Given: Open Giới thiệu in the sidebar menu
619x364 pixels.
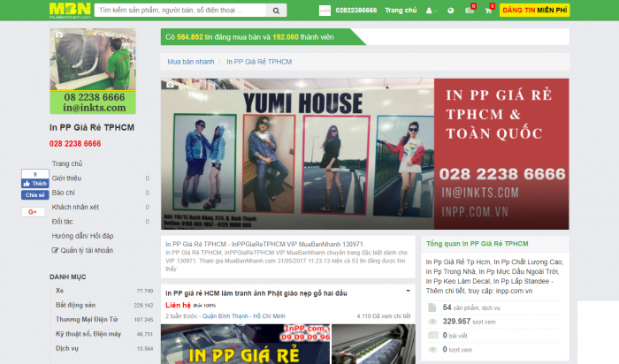Looking at the screenshot, I should coord(66,178).
